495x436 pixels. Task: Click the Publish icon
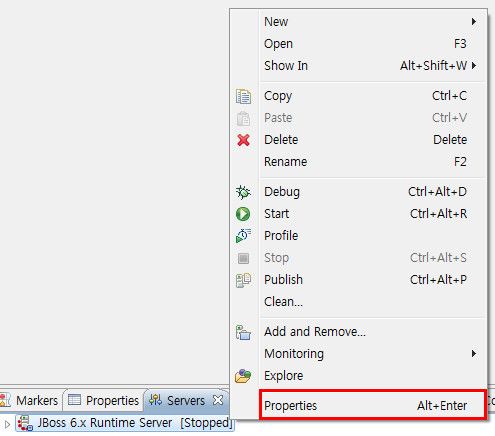point(243,280)
